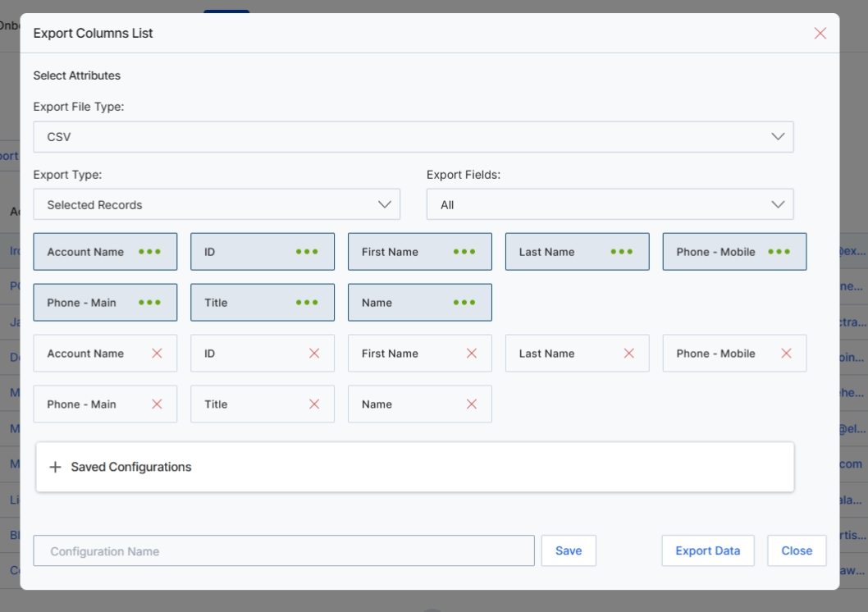Remove Title field with its red X

314,404
